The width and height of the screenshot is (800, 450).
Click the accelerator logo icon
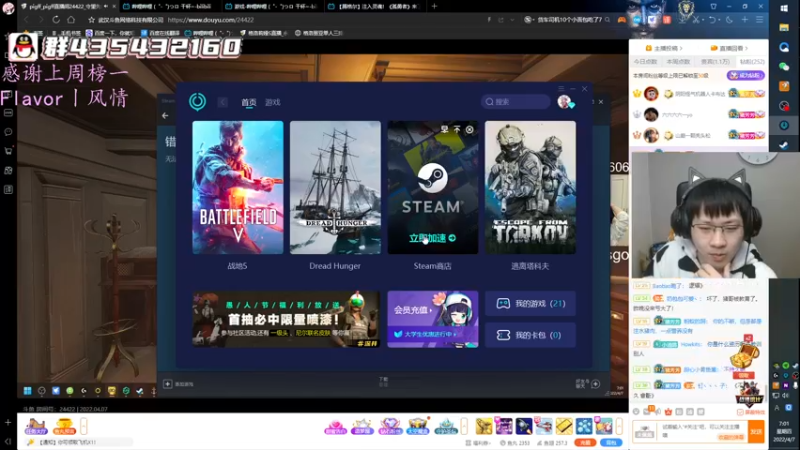[197, 102]
